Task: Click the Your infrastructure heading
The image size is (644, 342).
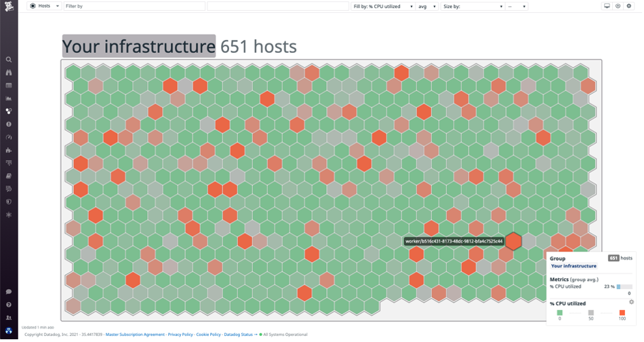Action: (139, 46)
